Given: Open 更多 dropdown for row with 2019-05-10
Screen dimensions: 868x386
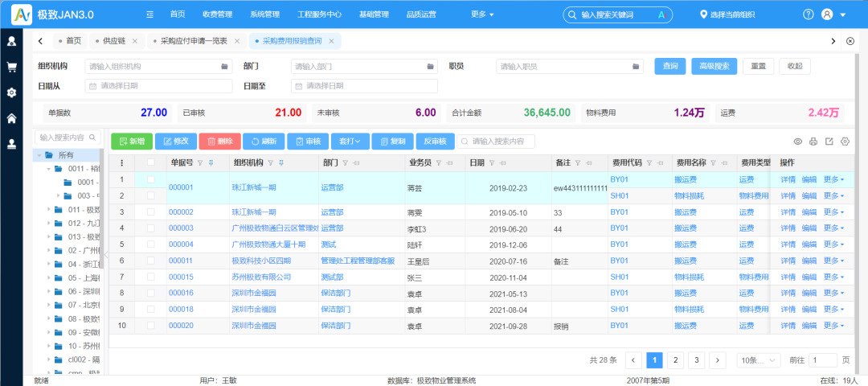Looking at the screenshot, I should tap(833, 212).
